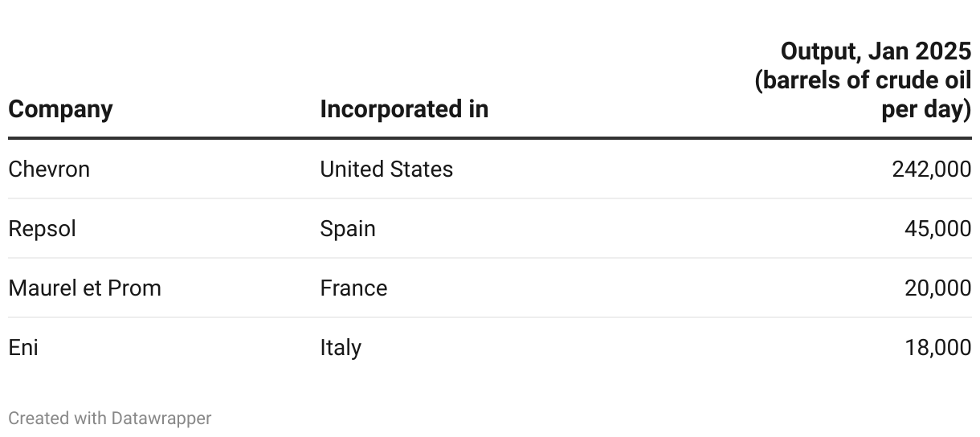Select the Maurel et Prom cell
Image resolution: width=980 pixels, height=437 pixels.
click(x=84, y=288)
